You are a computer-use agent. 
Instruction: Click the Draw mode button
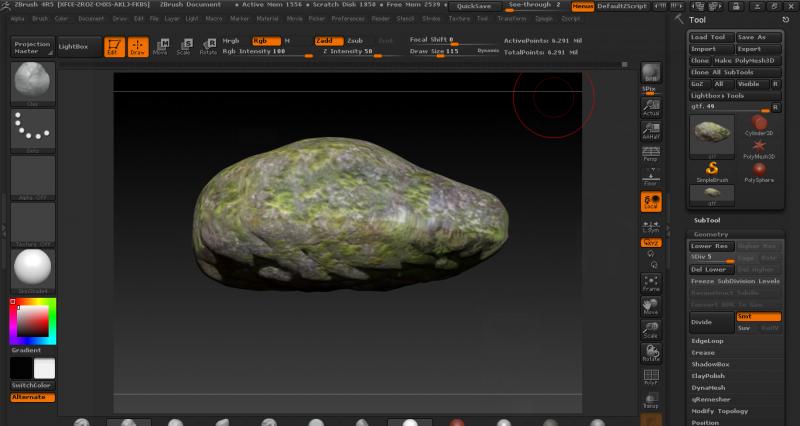click(x=138, y=46)
